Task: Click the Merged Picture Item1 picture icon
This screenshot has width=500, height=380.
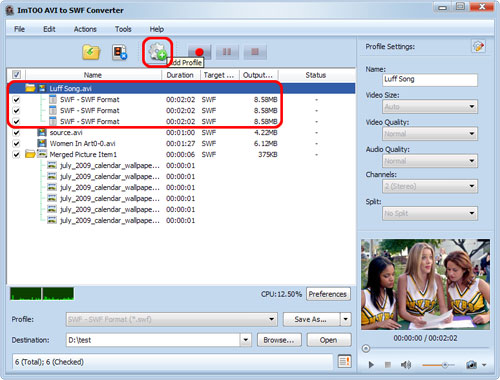Action: click(x=42, y=154)
